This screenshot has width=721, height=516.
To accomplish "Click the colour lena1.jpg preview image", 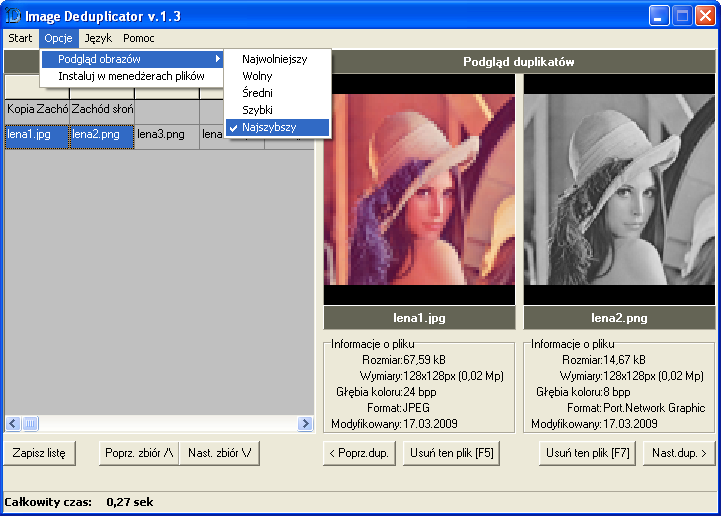I will (x=419, y=189).
